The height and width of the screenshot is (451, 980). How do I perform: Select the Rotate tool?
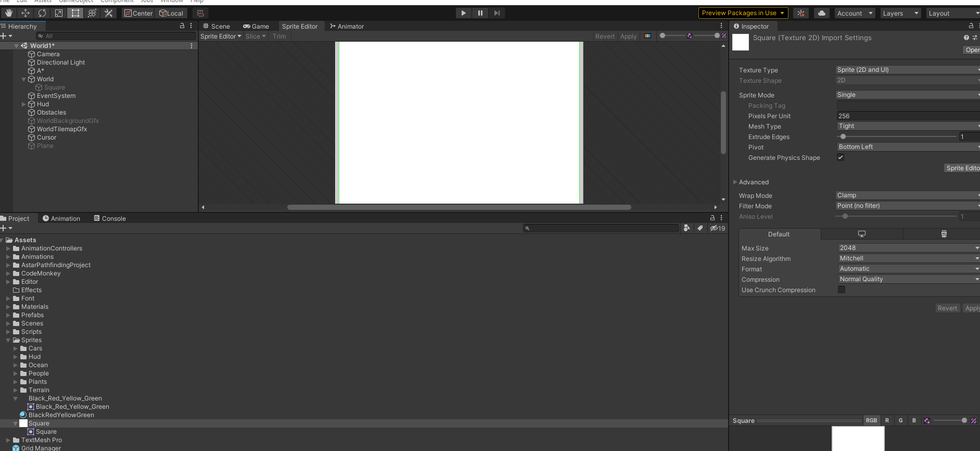pyautogui.click(x=42, y=13)
